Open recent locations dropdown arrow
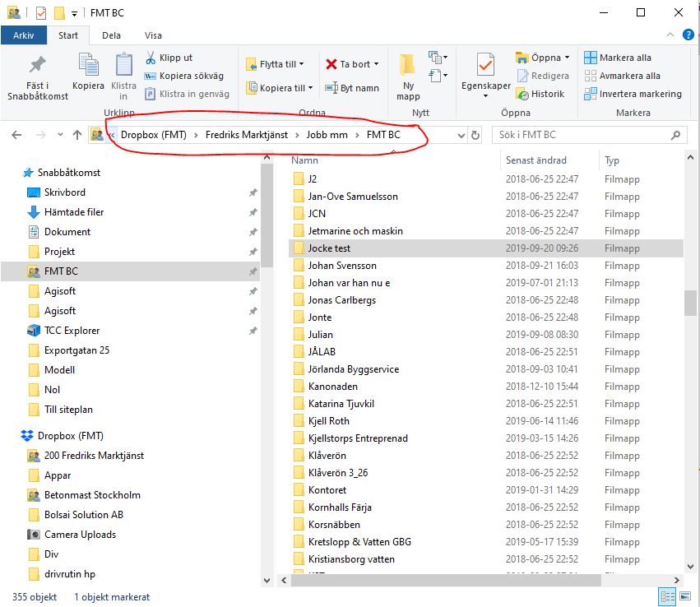This screenshot has width=700, height=607. coord(60,134)
